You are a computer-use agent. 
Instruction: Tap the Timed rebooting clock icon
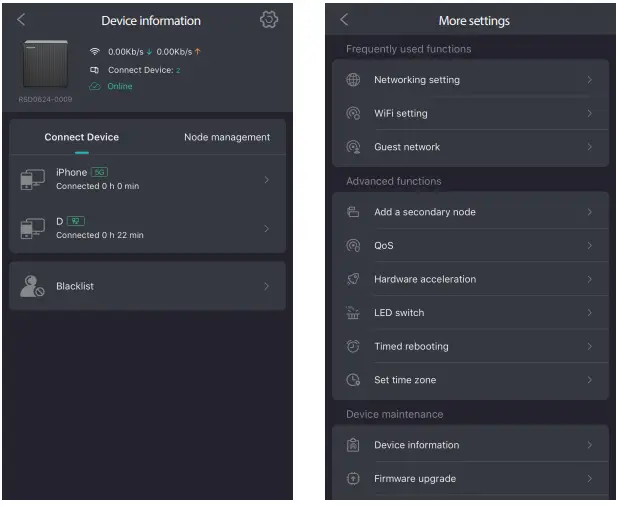tap(353, 346)
